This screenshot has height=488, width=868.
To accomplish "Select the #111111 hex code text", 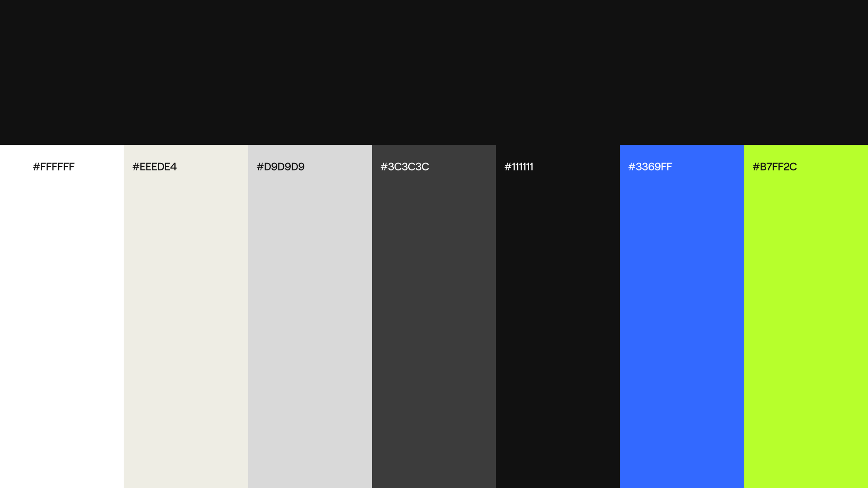I will [x=518, y=167].
